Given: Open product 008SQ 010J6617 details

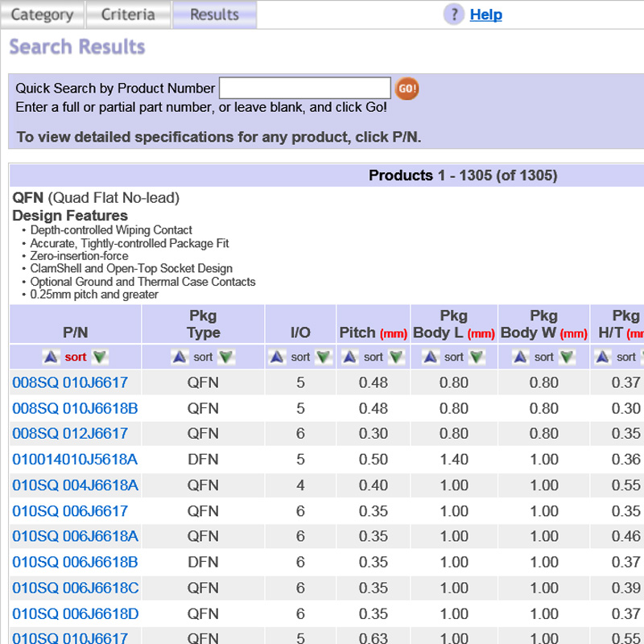Looking at the screenshot, I should pyautogui.click(x=70, y=382).
